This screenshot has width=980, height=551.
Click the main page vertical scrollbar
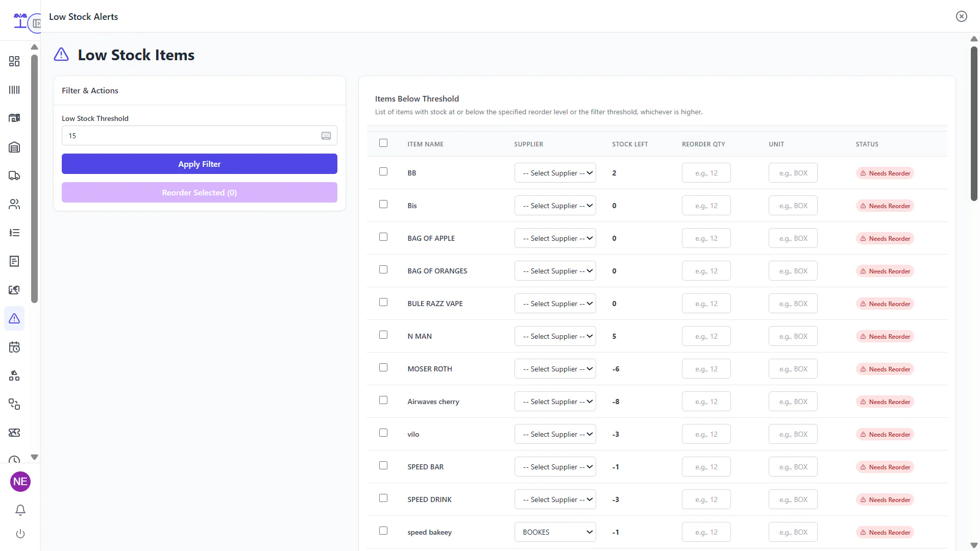(x=974, y=123)
